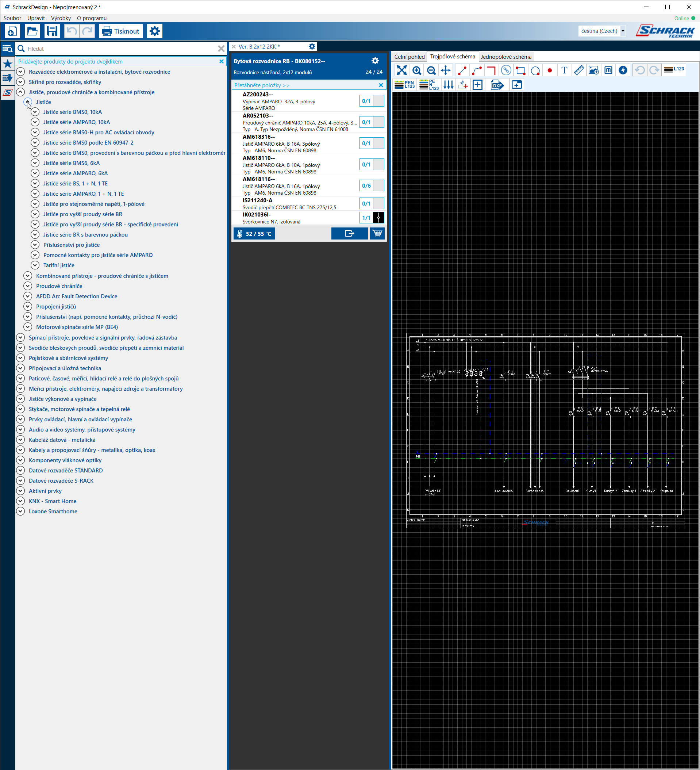700x770 pixels.
Task: Select the rectangle drawing tool
Action: tap(520, 70)
